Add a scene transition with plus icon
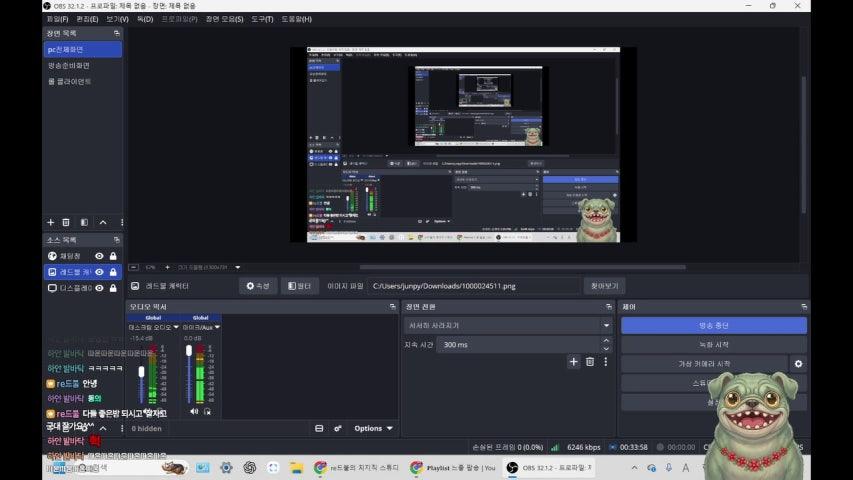The height and width of the screenshot is (480, 853). 573,362
